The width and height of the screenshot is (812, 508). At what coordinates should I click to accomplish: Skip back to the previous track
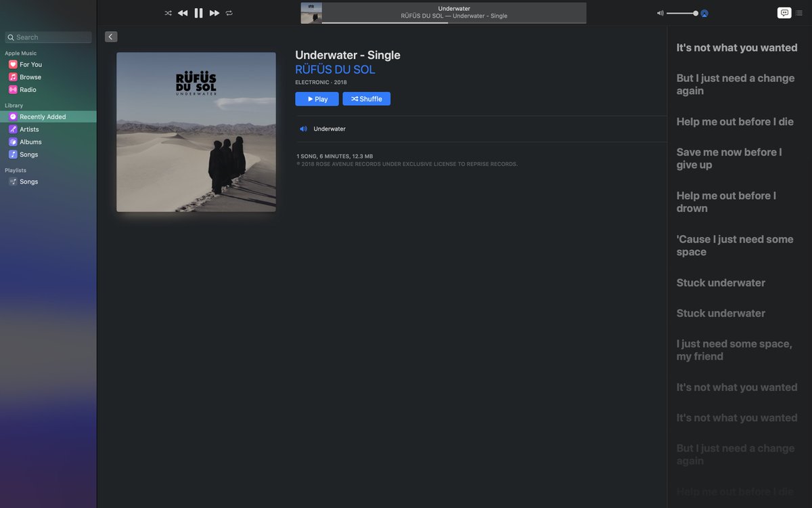pos(183,13)
